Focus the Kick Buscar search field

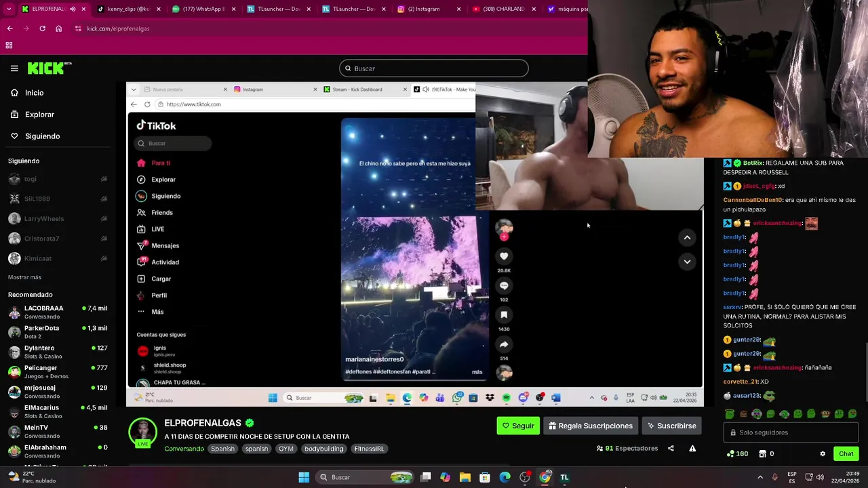coord(434,68)
